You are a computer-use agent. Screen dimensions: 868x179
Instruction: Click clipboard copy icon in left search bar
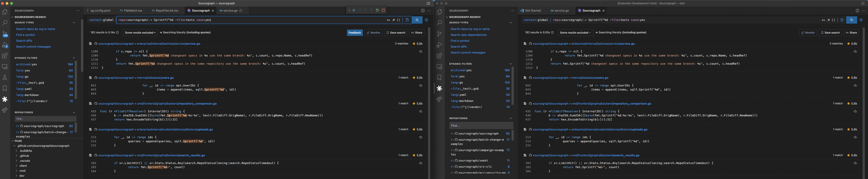(407, 20)
